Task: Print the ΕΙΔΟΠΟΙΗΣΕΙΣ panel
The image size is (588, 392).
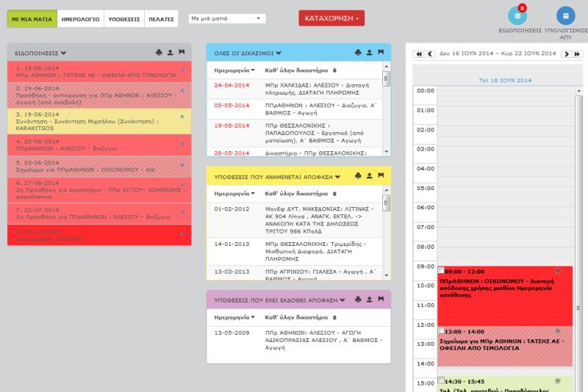Action: click(x=159, y=52)
